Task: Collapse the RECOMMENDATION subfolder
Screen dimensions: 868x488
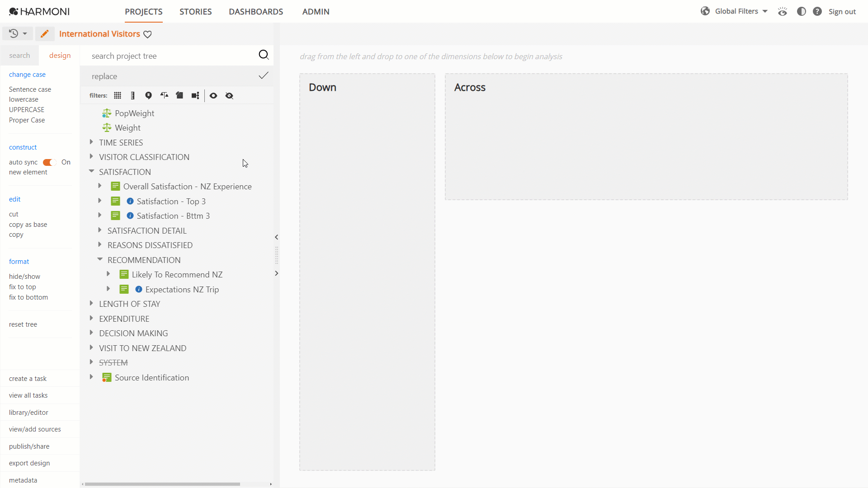Action: 100,259
